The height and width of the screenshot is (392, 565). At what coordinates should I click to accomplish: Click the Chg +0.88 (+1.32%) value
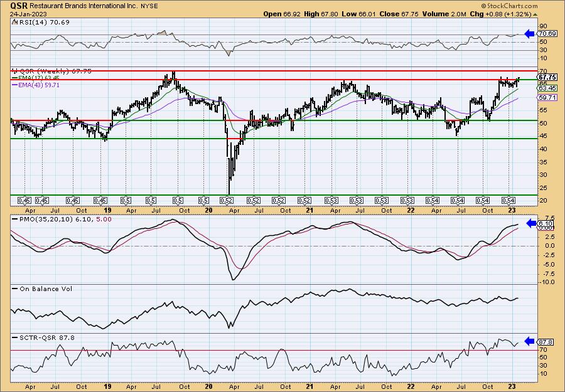tap(500, 14)
